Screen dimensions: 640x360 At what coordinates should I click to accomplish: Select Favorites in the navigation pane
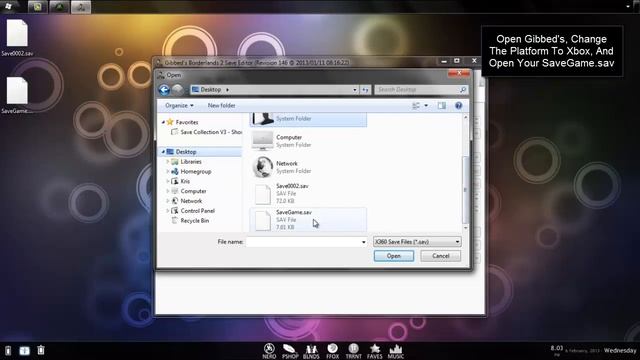187,122
